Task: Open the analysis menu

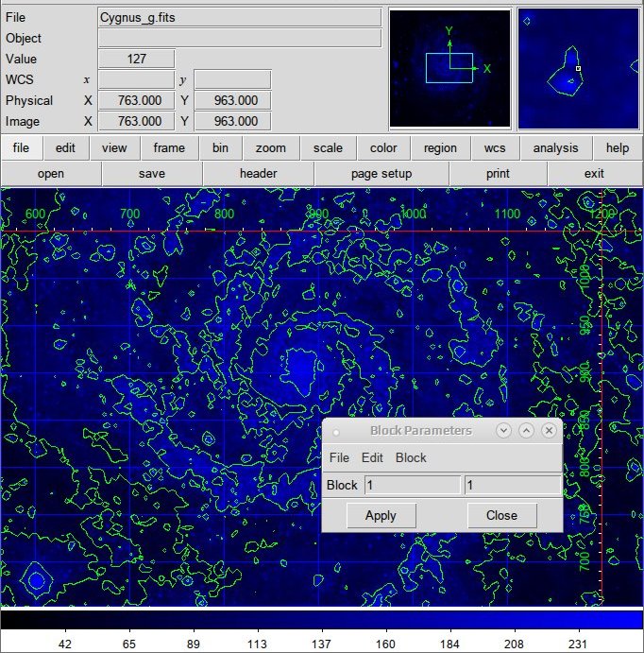Action: 555,147
